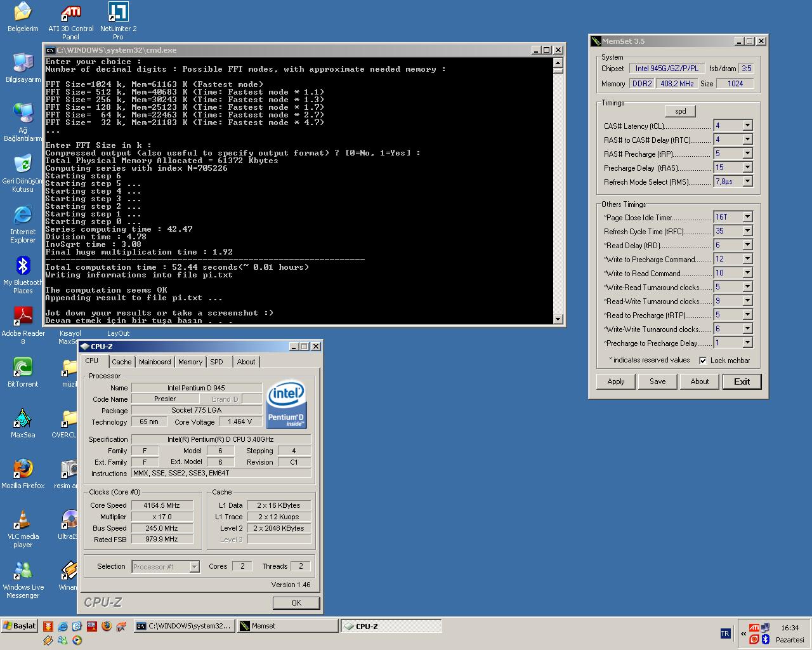812x650 pixels.
Task: Open the CAS# Latency (tCL) dropdown
Action: click(x=747, y=126)
